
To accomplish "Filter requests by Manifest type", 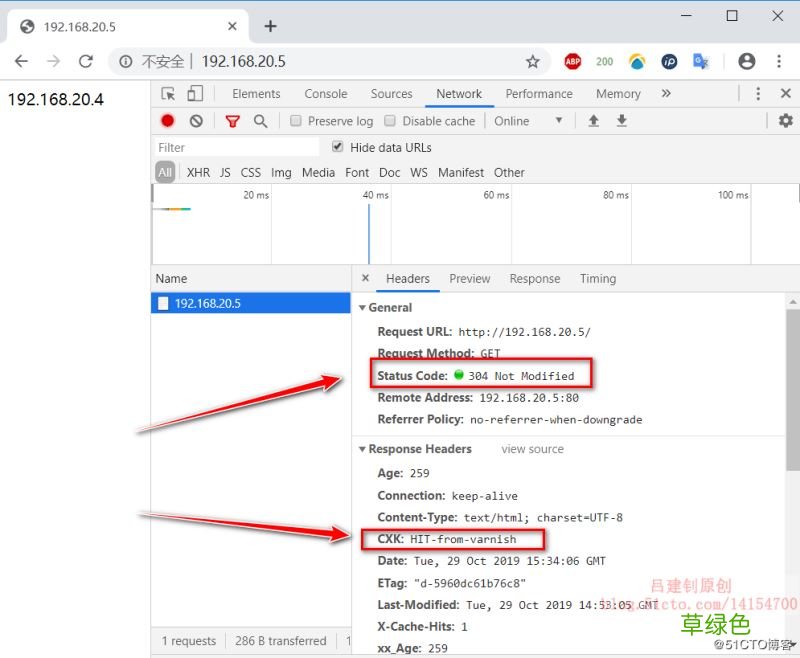I will point(461,172).
